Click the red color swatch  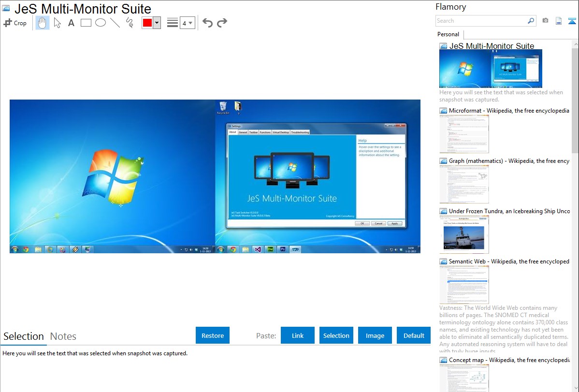(x=147, y=23)
